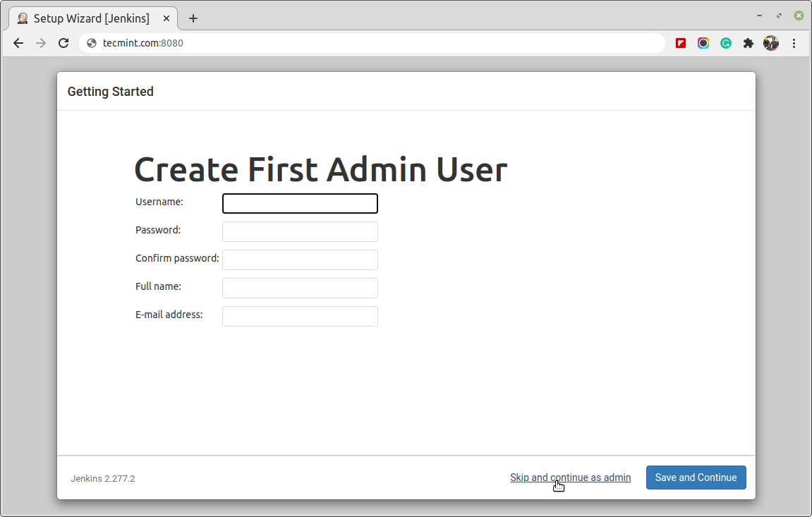The height and width of the screenshot is (517, 812).
Task: Open the Flipboard extension icon
Action: 681,43
